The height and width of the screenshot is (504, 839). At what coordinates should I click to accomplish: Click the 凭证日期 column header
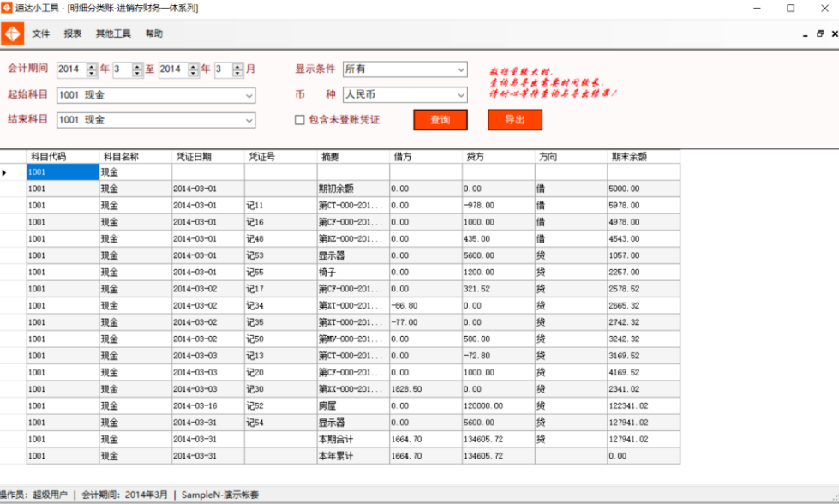pos(207,157)
